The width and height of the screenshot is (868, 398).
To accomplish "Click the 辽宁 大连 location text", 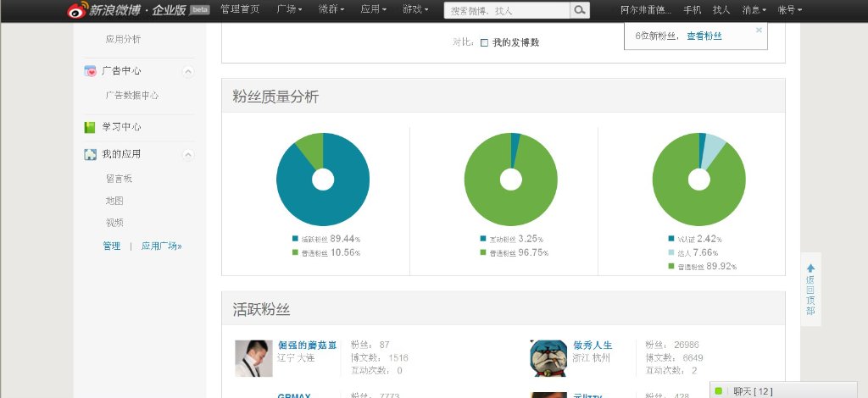I will point(296,357).
